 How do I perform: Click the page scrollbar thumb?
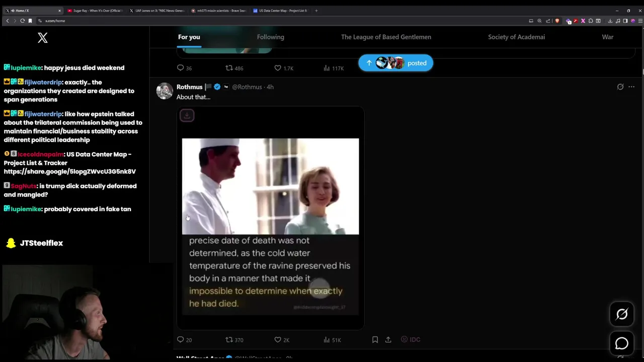pos(642,72)
